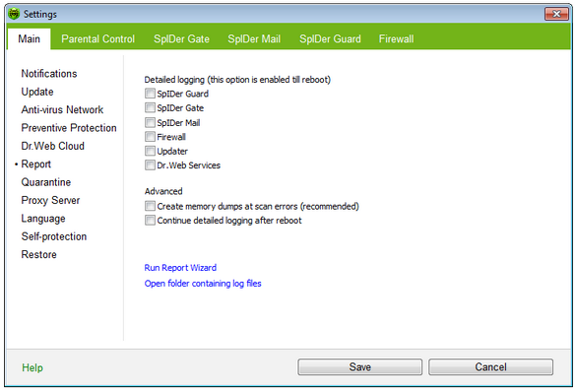Screen dimensions: 577x392
Task: Check the Dr.Web Services logging option
Action: coord(150,165)
